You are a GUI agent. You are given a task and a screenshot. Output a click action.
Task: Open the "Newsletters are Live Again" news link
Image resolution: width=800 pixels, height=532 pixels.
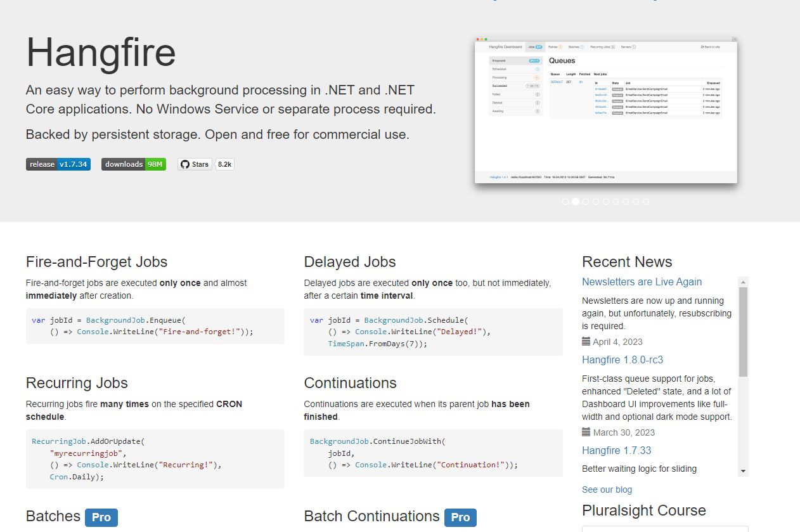pyautogui.click(x=642, y=282)
